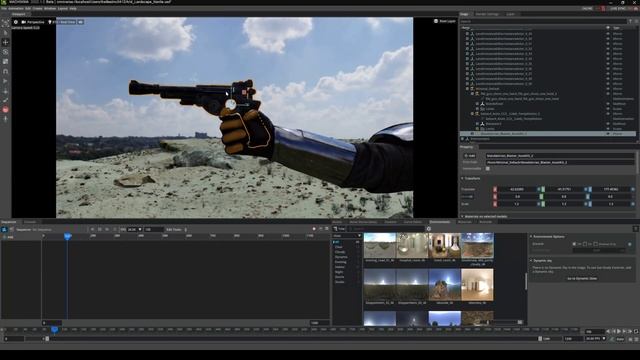
Task: Select the bright room interior thumbnail in second row
Action: pos(477,285)
